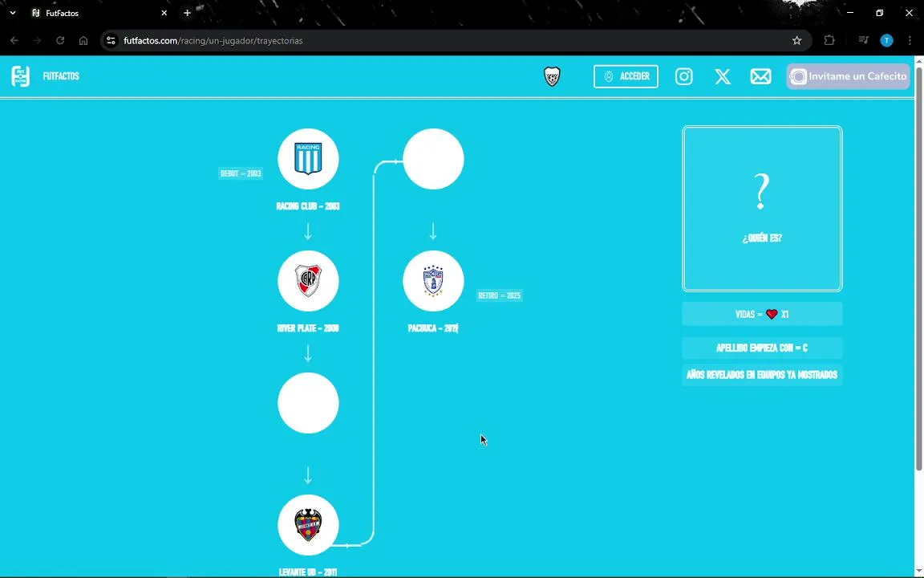Viewport: 924px width, 578px height.
Task: Open the browser profile avatar
Action: coord(886,41)
